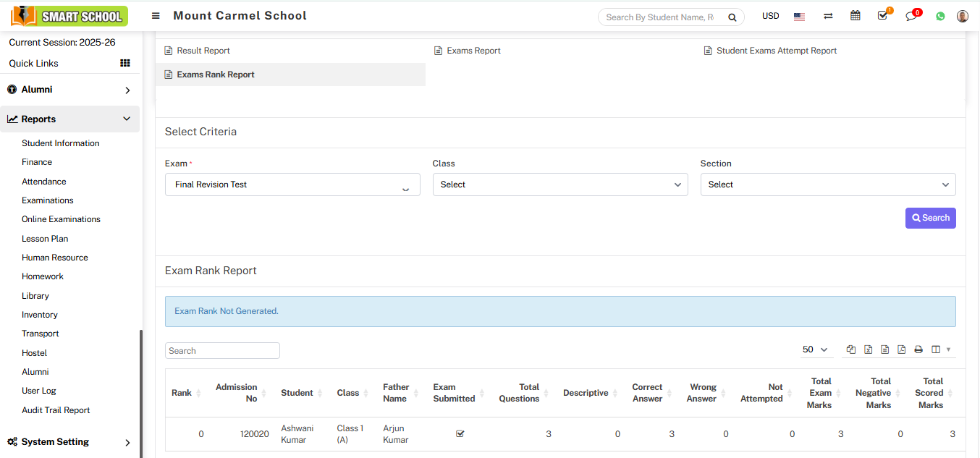Viewport: 980px width, 458px height.
Task: Click the Search button in Select Criteria
Action: (x=931, y=218)
